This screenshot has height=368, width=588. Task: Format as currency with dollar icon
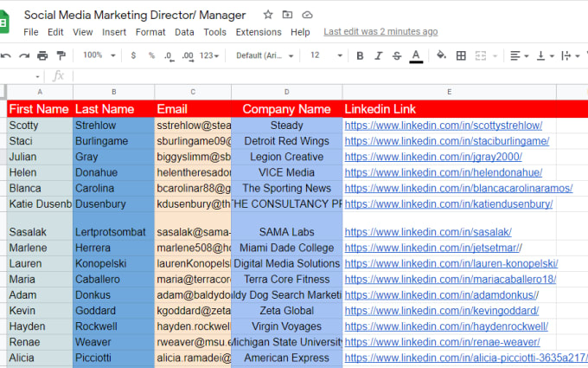tap(133, 55)
